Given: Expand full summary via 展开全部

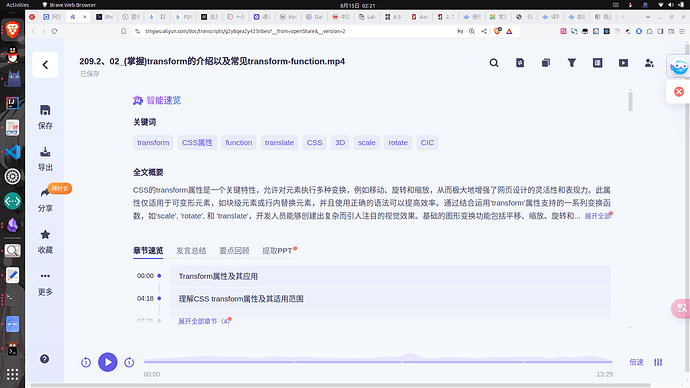Looking at the screenshot, I should point(597,216).
